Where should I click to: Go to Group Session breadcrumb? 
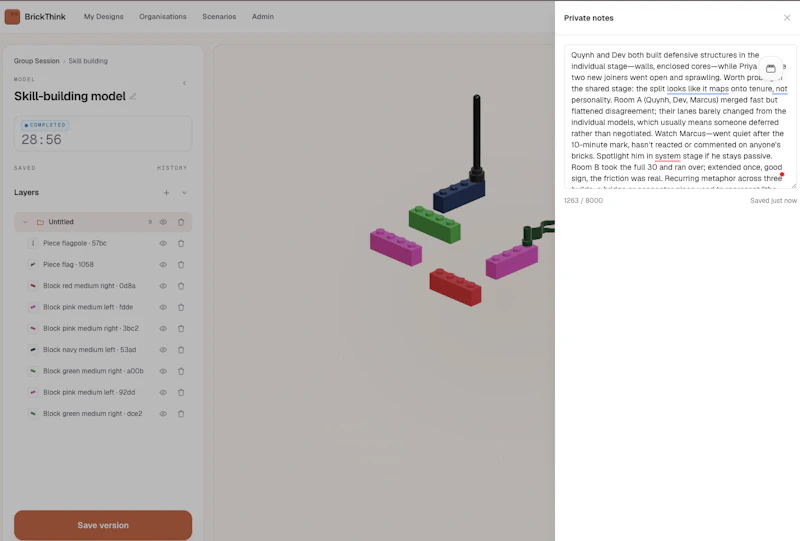coord(37,61)
